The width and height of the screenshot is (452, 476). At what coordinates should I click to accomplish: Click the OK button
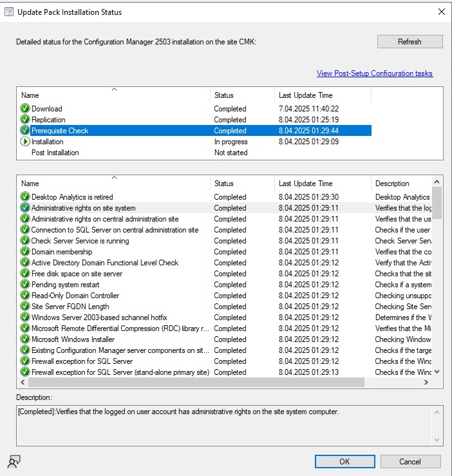[x=344, y=461]
